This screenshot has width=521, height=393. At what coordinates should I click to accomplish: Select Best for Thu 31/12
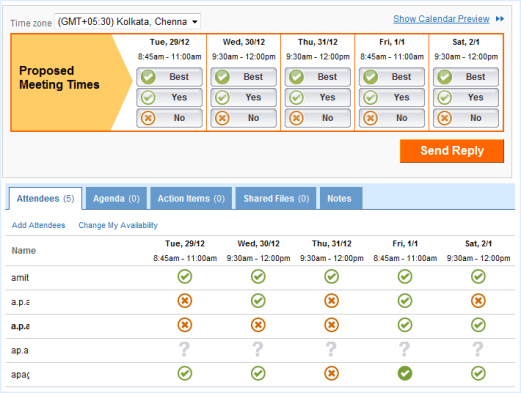click(x=318, y=77)
